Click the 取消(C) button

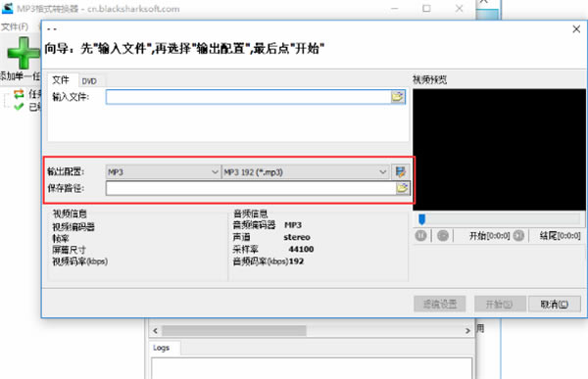pyautogui.click(x=555, y=304)
